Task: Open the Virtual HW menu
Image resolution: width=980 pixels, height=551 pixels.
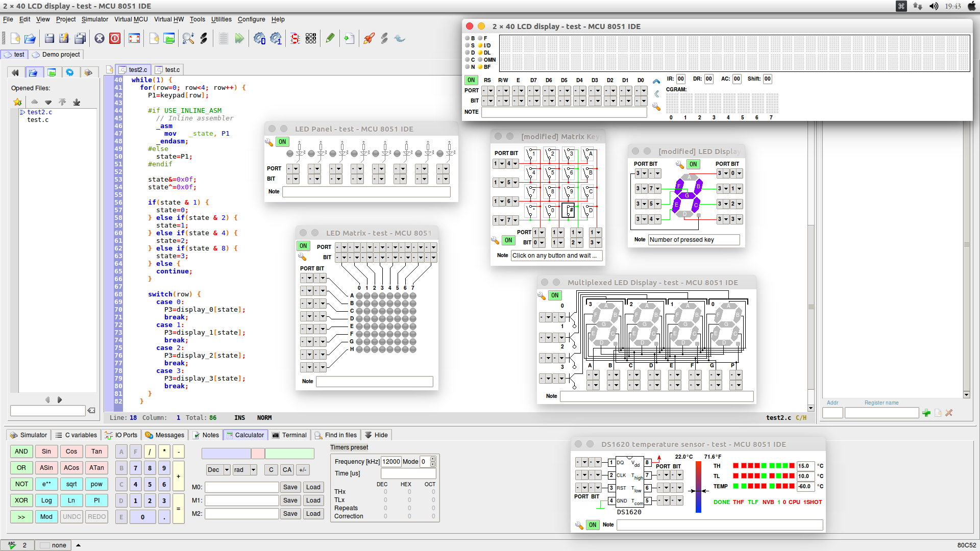Action: click(x=168, y=19)
